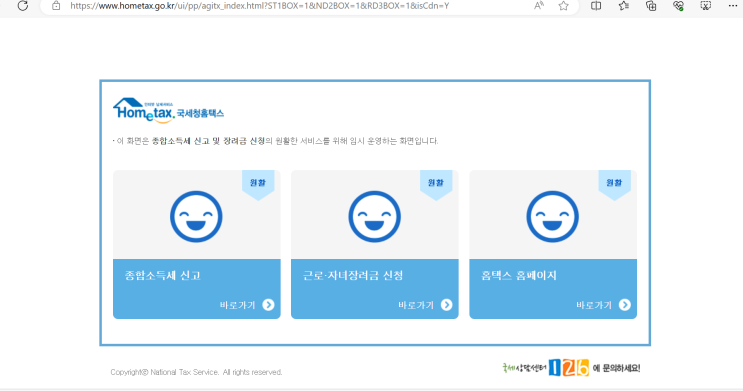Open the browser settings ellipsis menu

pyautogui.click(x=733, y=6)
